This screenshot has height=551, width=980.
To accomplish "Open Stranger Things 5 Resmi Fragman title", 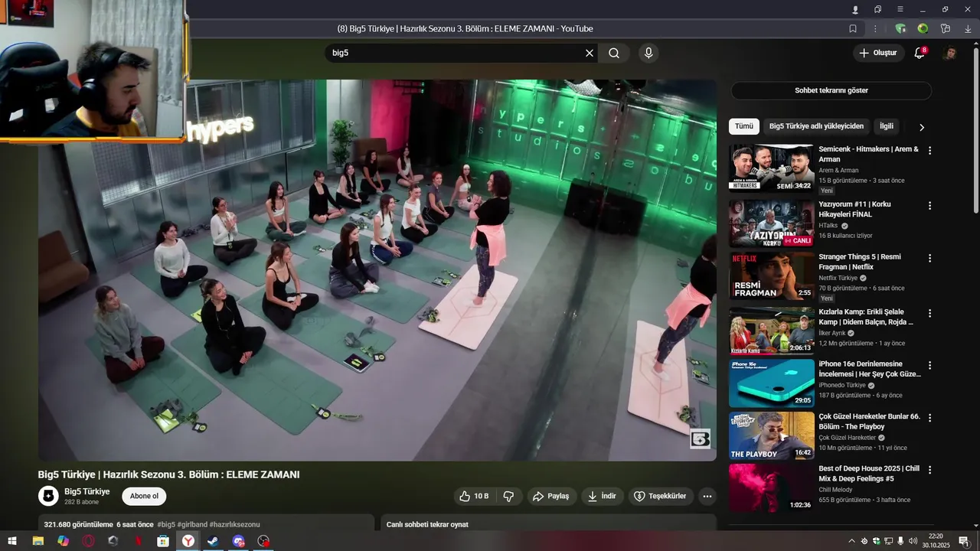I will [860, 262].
